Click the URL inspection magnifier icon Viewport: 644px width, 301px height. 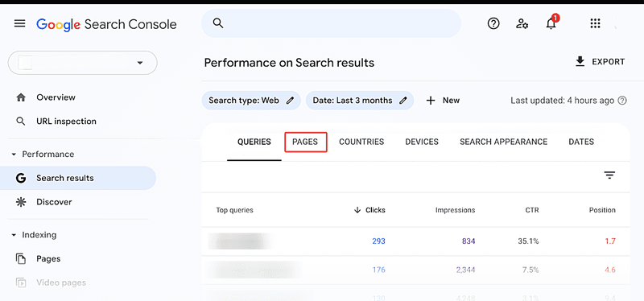click(x=20, y=122)
